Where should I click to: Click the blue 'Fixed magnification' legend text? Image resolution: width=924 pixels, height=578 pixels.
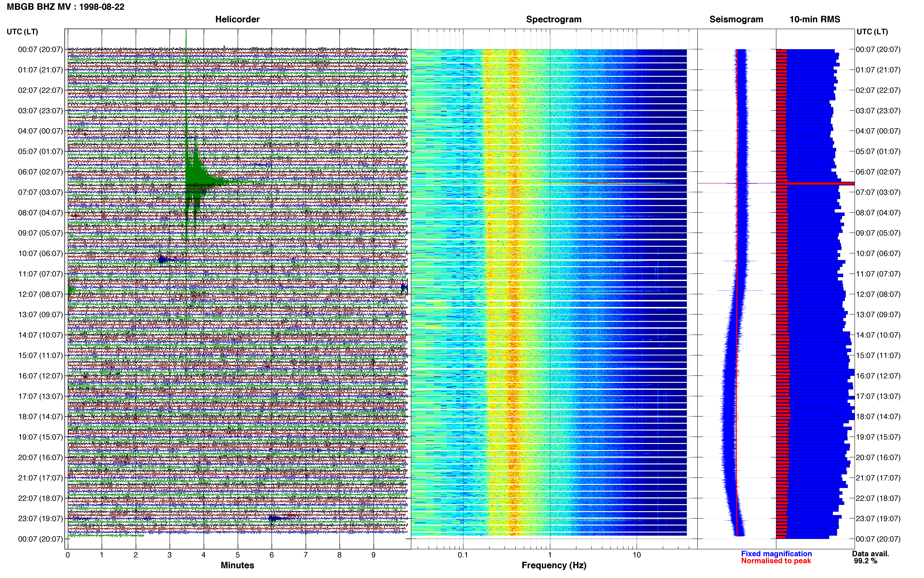pyautogui.click(x=777, y=554)
